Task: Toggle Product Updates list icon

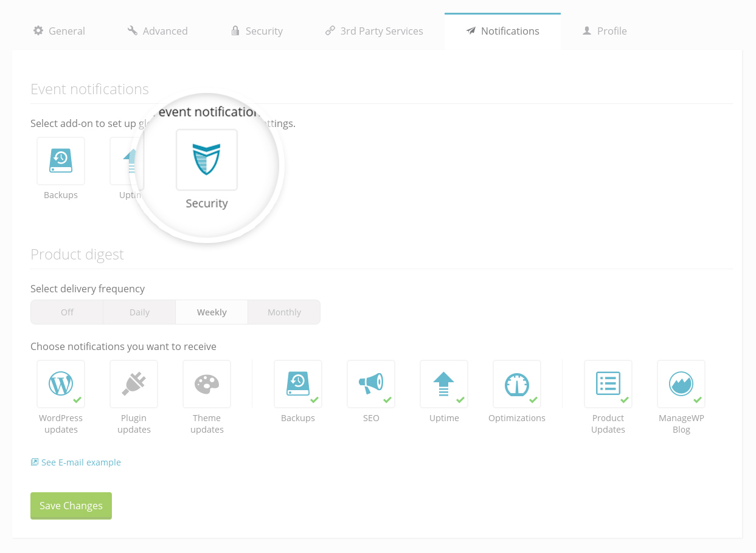Action: [x=608, y=384]
